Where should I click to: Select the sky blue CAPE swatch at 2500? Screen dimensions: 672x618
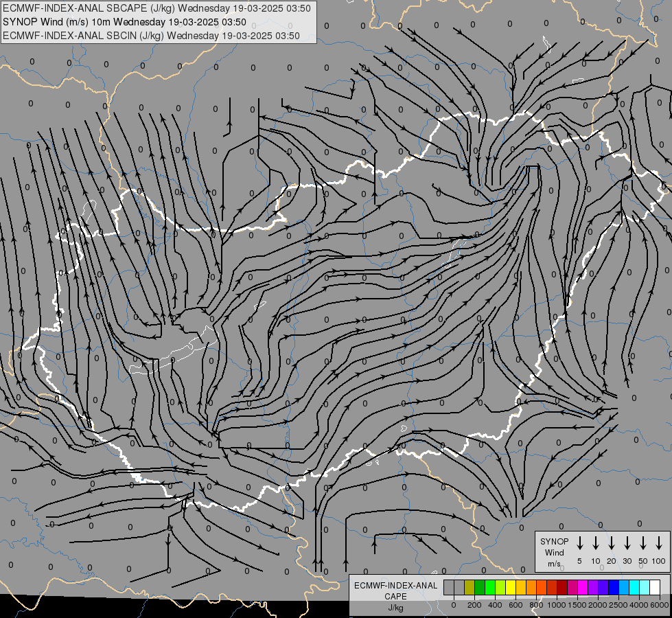click(x=624, y=587)
